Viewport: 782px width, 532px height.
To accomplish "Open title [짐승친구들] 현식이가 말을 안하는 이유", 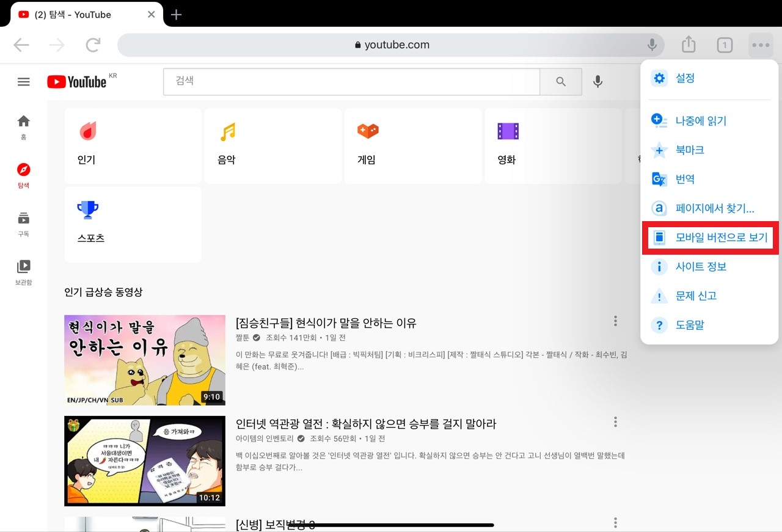I will (x=326, y=323).
